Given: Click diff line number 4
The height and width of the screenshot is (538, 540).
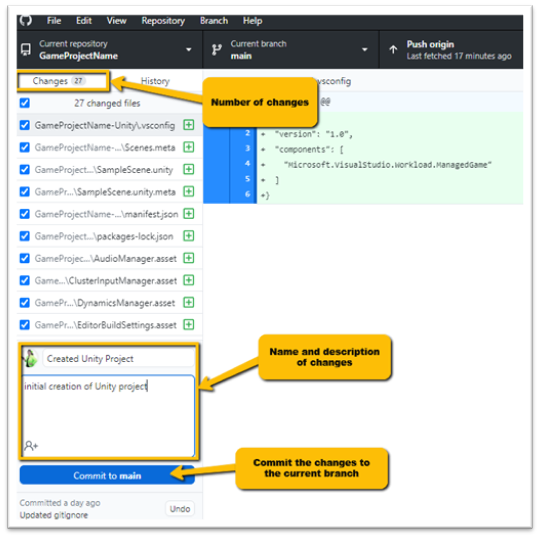Looking at the screenshot, I should point(247,163).
